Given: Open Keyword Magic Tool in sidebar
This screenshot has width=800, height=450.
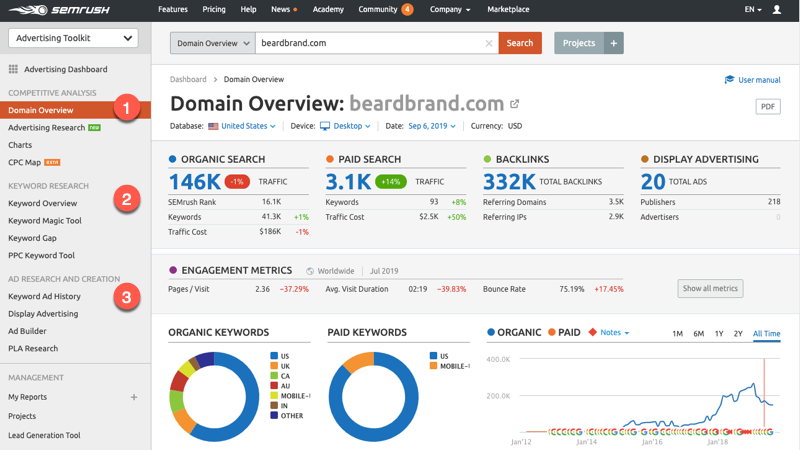Looking at the screenshot, I should coord(45,220).
